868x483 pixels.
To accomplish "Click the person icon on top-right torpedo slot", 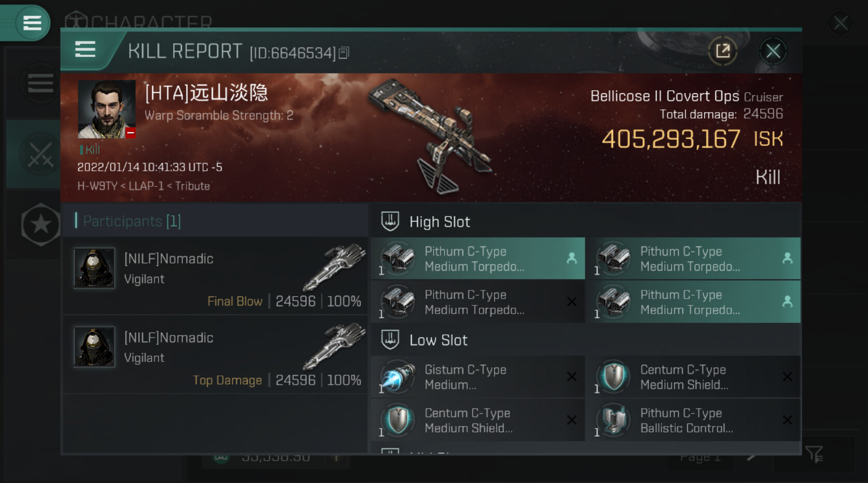I will 787,258.
